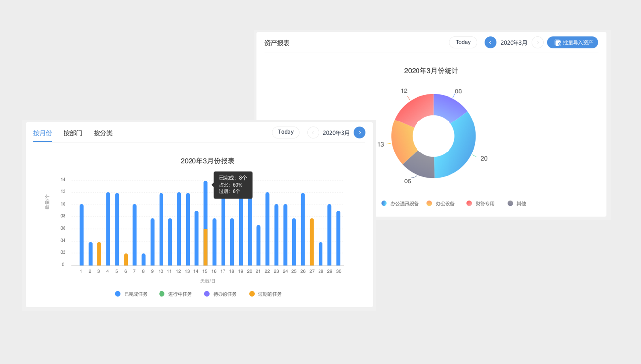Image resolution: width=641 pixels, height=364 pixels.
Task: Toggle 办公通讯设备 legend in donut chart
Action: click(x=400, y=204)
